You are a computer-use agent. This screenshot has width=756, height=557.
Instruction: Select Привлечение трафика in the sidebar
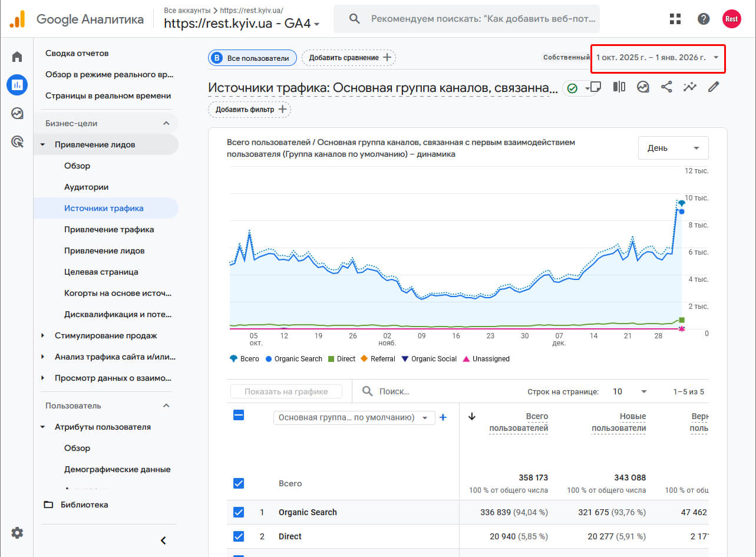109,229
